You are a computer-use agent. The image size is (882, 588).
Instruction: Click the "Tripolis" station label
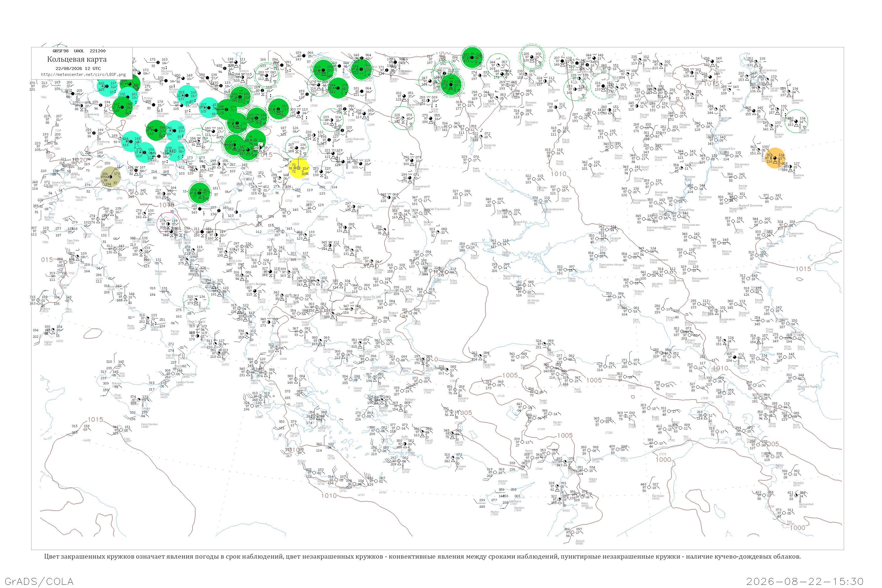(x=294, y=433)
